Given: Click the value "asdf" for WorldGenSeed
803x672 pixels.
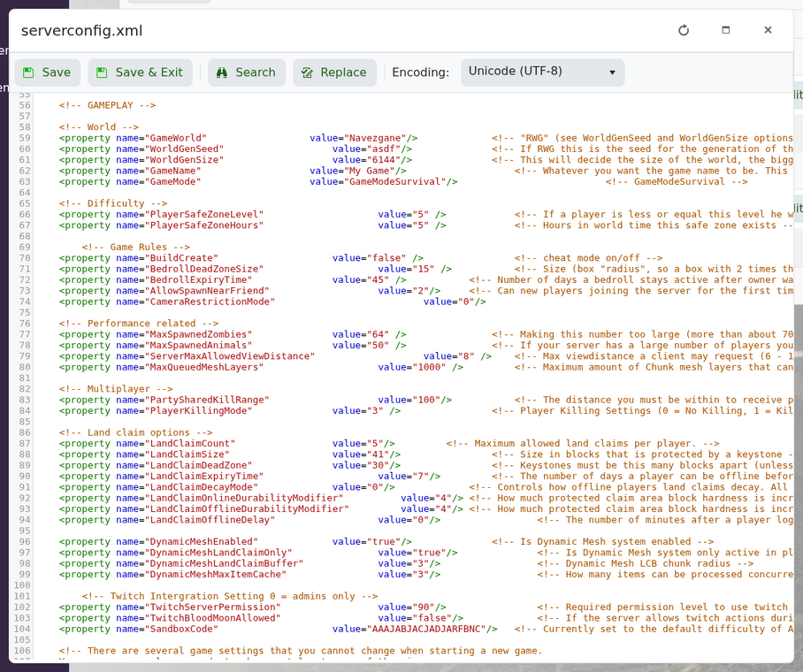Looking at the screenshot, I should (x=384, y=149).
